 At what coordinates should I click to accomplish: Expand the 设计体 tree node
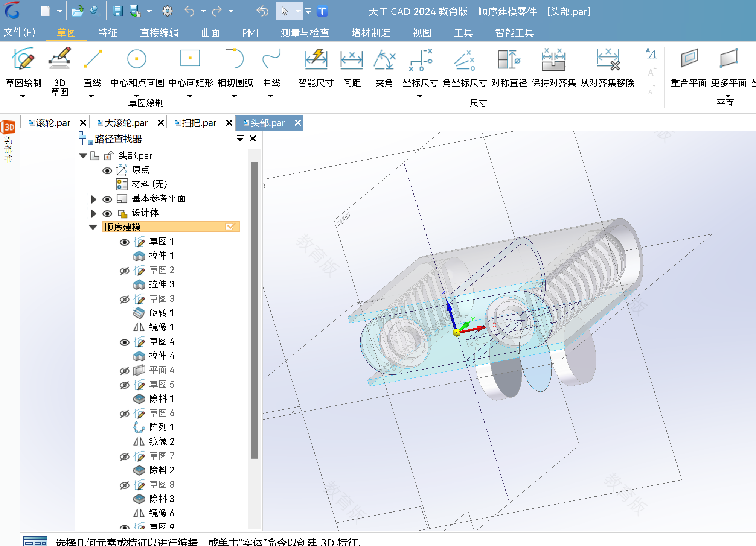point(93,213)
